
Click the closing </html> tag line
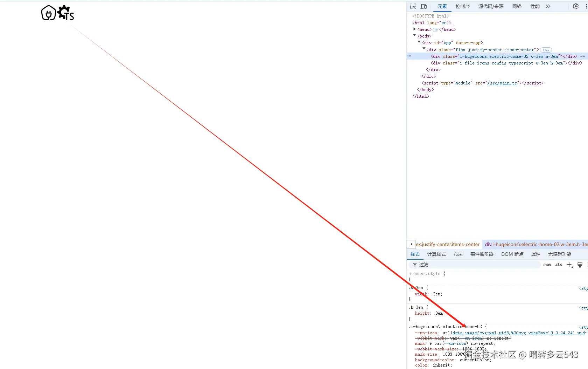point(421,96)
